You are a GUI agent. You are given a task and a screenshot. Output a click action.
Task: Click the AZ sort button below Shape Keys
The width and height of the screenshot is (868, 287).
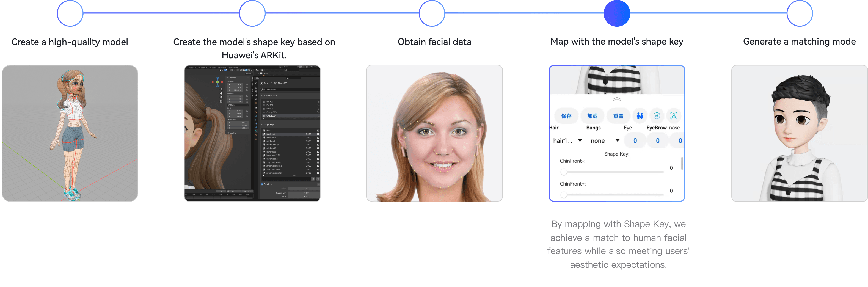[318, 179]
